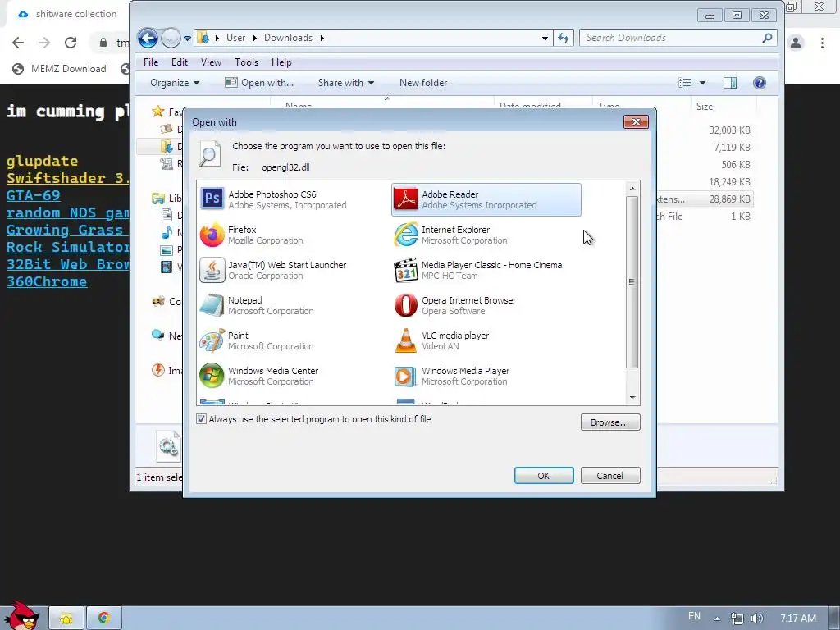Screen dimensions: 840x630
Task: Choose the Paint program icon
Action: pos(212,340)
